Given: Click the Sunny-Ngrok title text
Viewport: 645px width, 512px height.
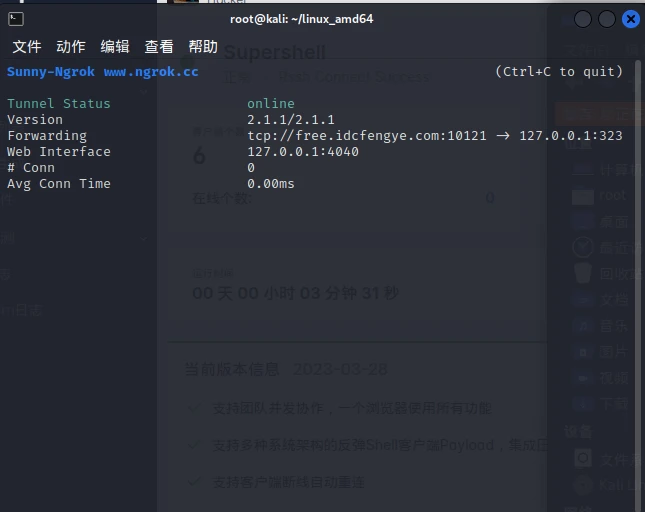Looking at the screenshot, I should (51, 72).
